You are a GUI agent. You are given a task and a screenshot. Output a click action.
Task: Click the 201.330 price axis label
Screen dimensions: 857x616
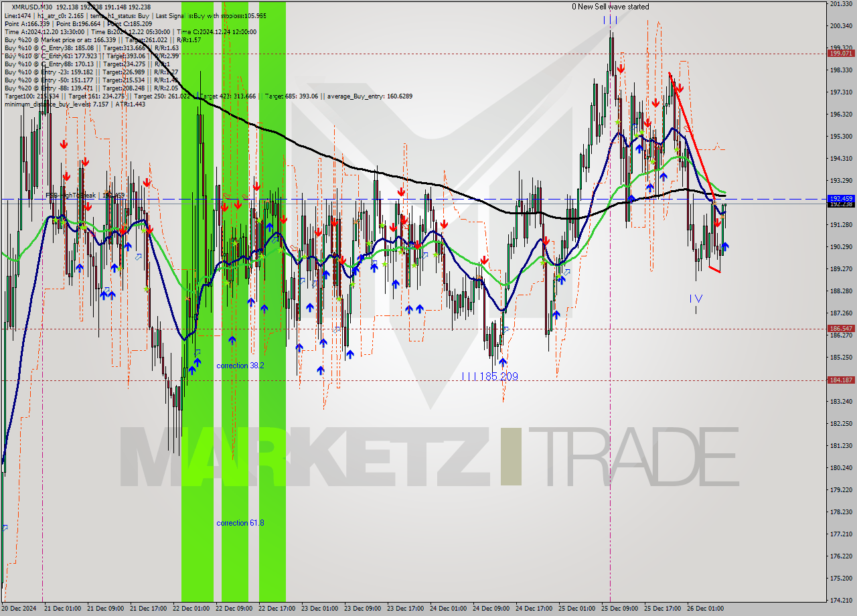841,4
